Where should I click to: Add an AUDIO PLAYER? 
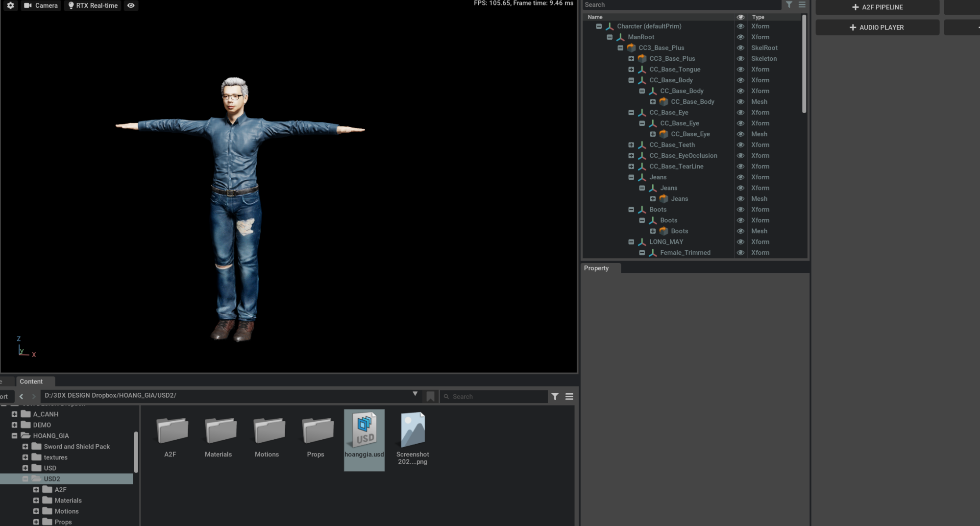pyautogui.click(x=877, y=27)
